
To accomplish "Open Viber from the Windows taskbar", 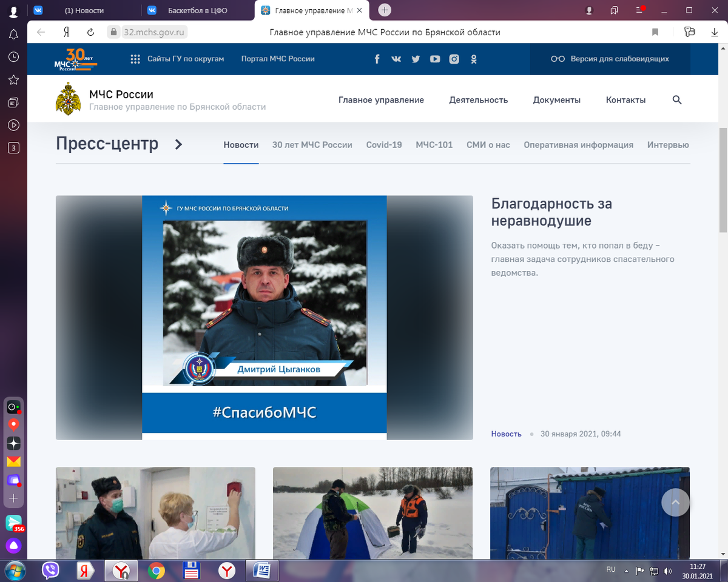I will click(x=50, y=570).
